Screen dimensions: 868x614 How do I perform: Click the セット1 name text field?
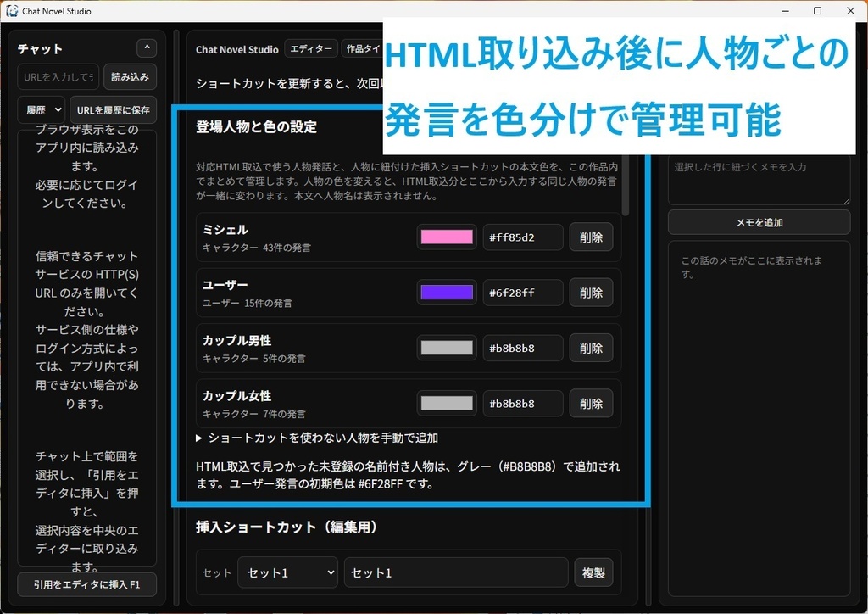456,572
